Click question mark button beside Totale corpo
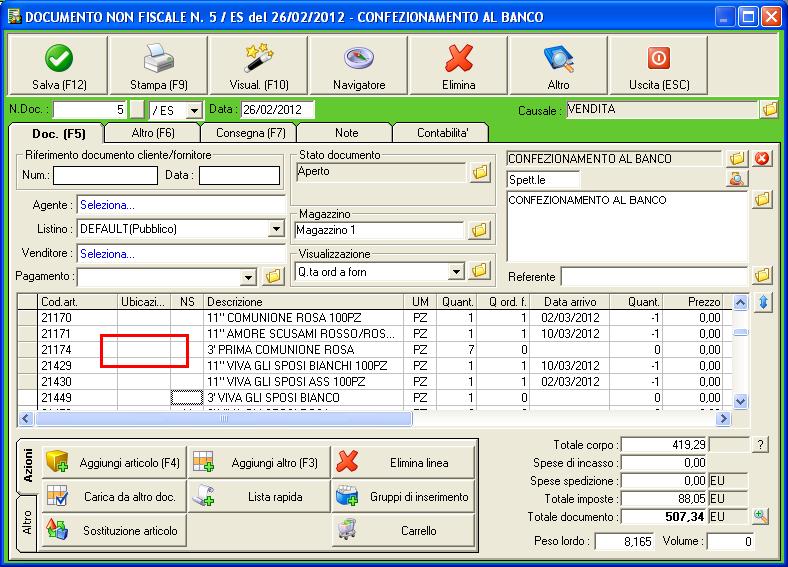Screen dimensions: 788x567 pos(760,445)
